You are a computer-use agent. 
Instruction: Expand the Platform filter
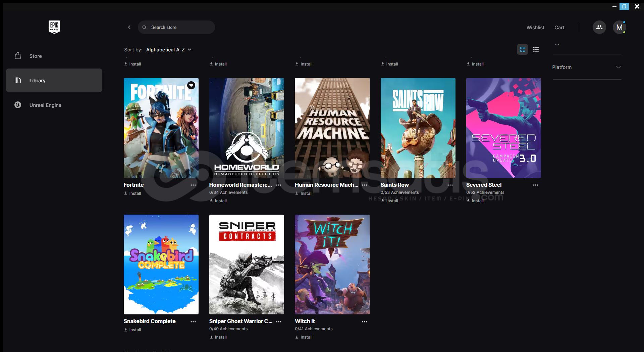tap(587, 67)
